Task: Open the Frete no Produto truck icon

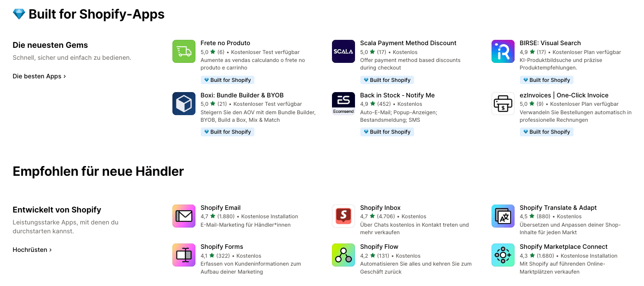Action: (x=184, y=51)
